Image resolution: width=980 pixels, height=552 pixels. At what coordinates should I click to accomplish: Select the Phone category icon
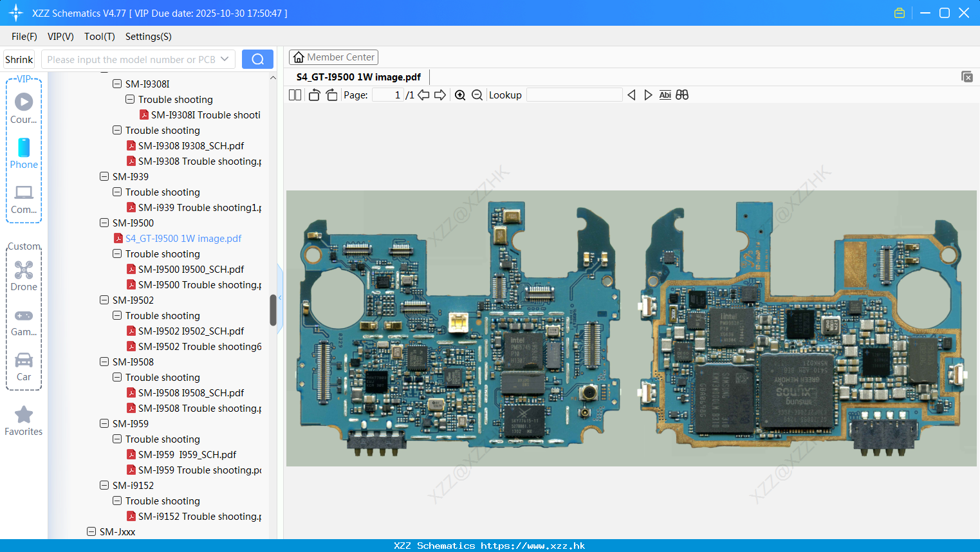coord(24,153)
